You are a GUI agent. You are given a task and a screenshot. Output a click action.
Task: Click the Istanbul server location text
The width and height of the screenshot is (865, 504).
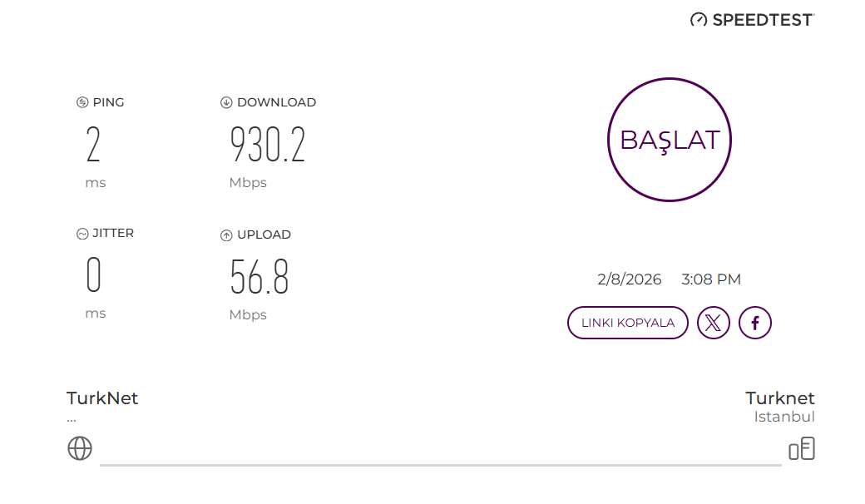tap(784, 417)
